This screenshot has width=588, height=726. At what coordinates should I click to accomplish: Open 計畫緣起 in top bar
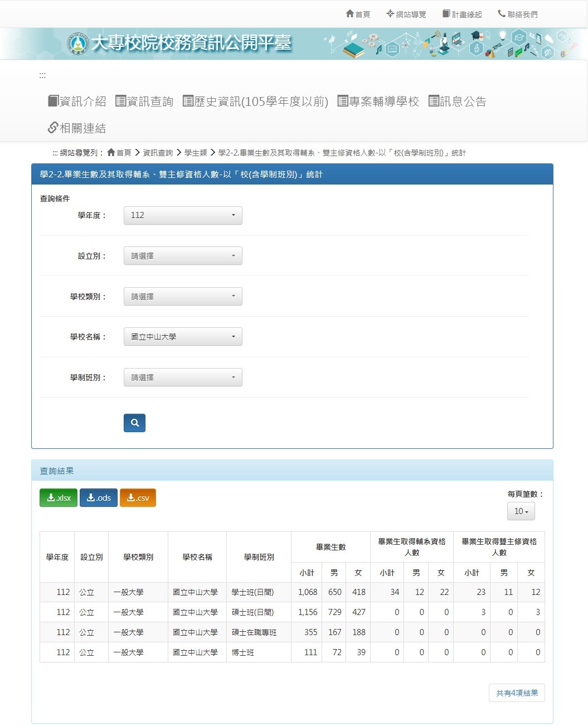click(462, 14)
